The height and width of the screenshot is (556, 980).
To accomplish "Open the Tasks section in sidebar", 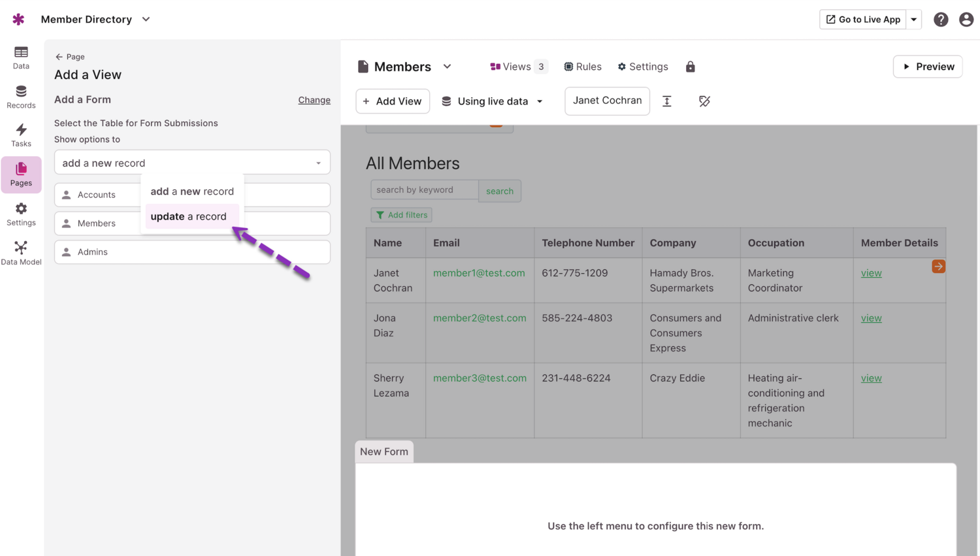I will pyautogui.click(x=21, y=135).
